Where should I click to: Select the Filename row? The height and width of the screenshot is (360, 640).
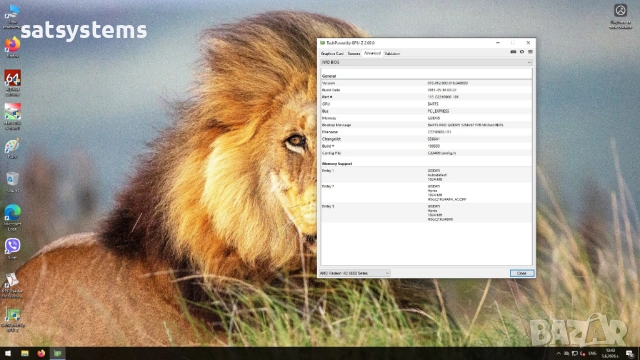426,132
